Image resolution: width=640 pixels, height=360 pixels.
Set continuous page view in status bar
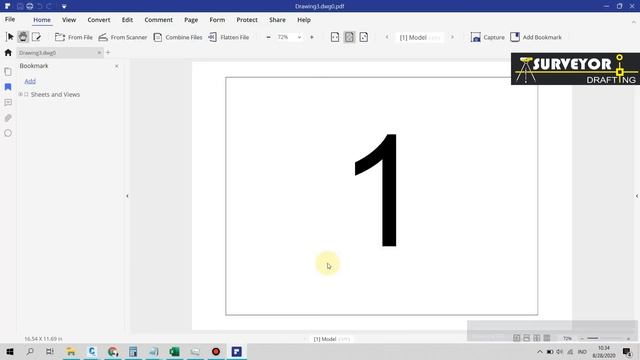[527, 338]
